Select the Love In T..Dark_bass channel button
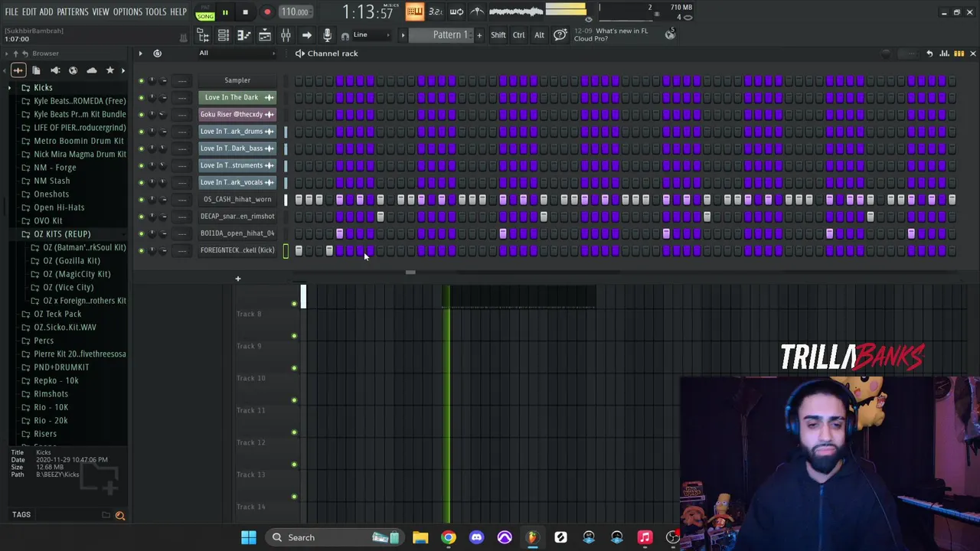Image resolution: width=980 pixels, height=551 pixels. pos(237,148)
